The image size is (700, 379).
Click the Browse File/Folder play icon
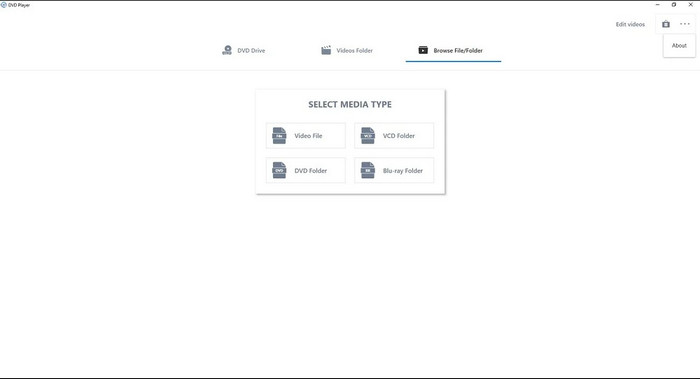tap(423, 50)
